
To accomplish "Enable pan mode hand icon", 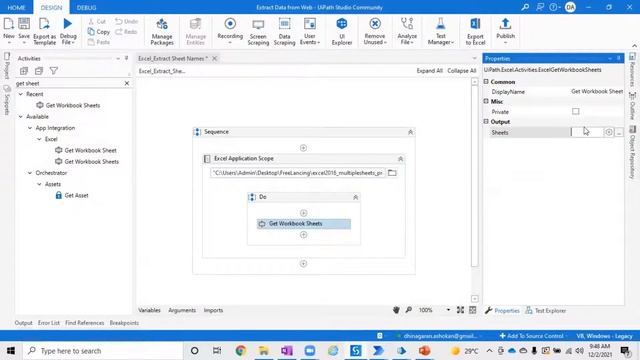I will 396,310.
